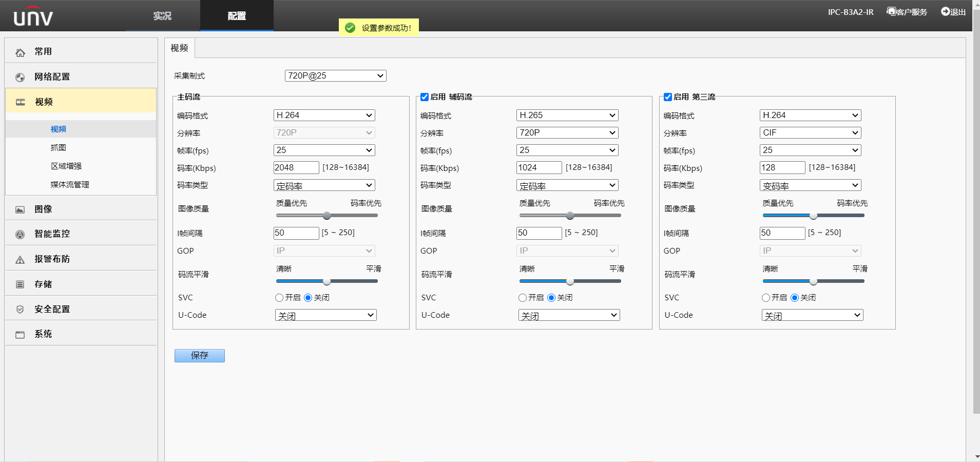Image resolution: width=980 pixels, height=462 pixels.
Task: Select 关闭 for sub stream SVC
Action: pos(551,298)
